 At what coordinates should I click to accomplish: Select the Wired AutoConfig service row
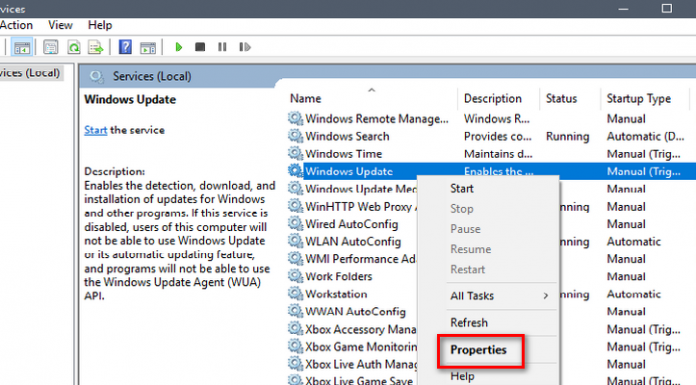coord(352,224)
